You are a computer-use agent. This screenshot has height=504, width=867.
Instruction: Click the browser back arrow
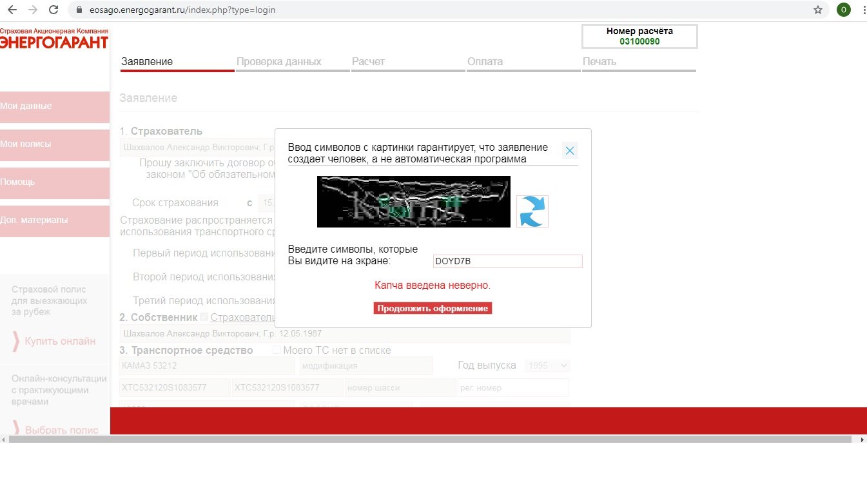coord(12,10)
